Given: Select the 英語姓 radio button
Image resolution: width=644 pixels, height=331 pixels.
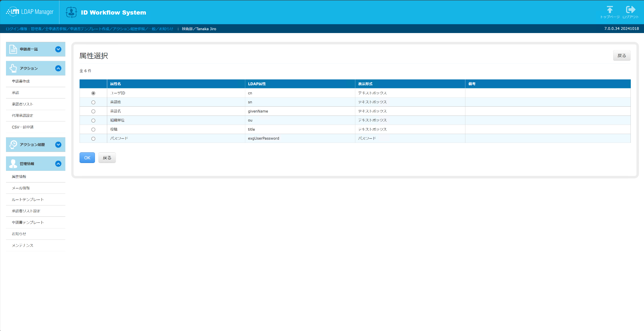Looking at the screenshot, I should pyautogui.click(x=93, y=102).
